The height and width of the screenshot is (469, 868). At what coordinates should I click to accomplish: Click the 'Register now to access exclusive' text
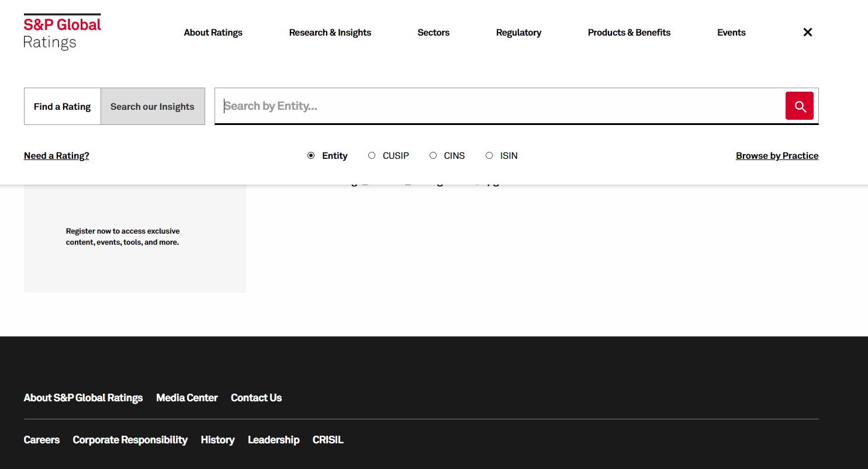pyautogui.click(x=123, y=231)
